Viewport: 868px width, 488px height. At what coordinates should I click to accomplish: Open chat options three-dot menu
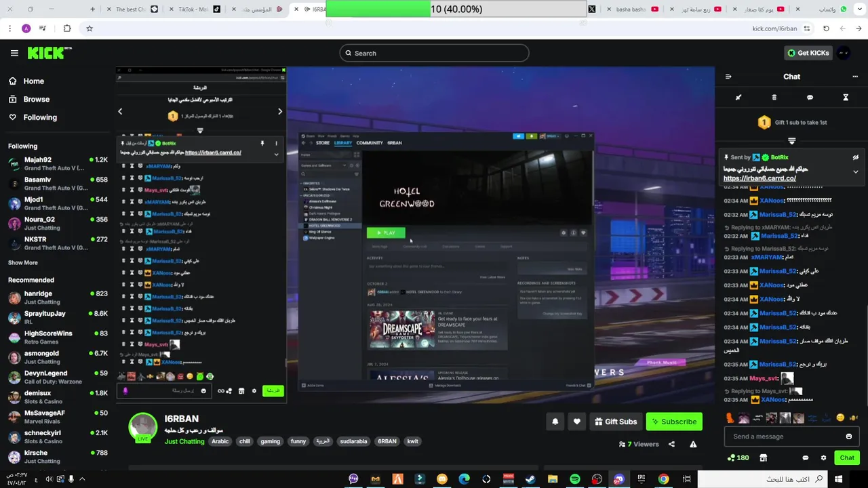tap(854, 77)
